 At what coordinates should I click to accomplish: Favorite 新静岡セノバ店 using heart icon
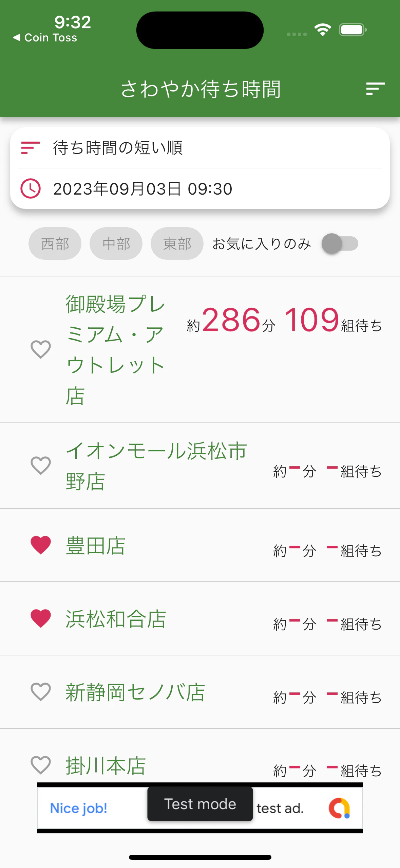click(x=41, y=692)
